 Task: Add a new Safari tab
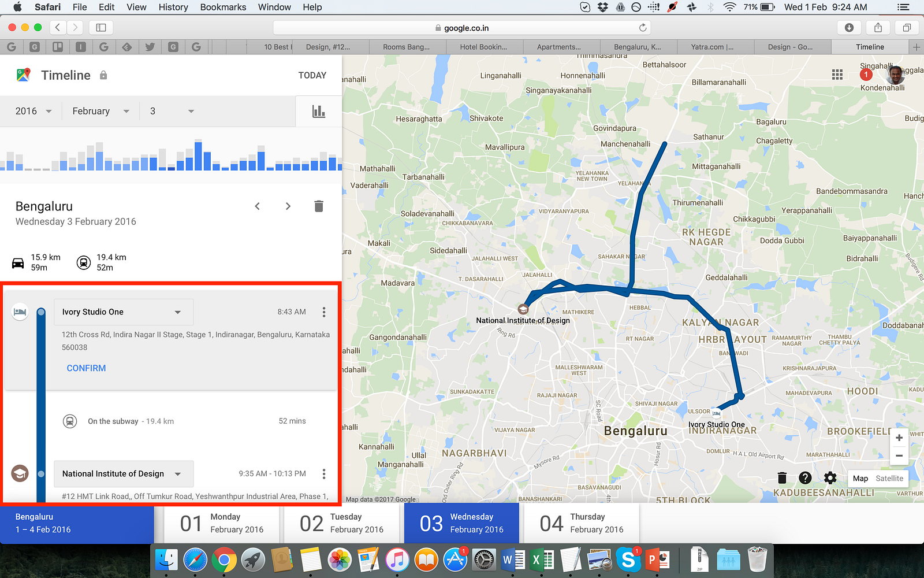point(916,47)
